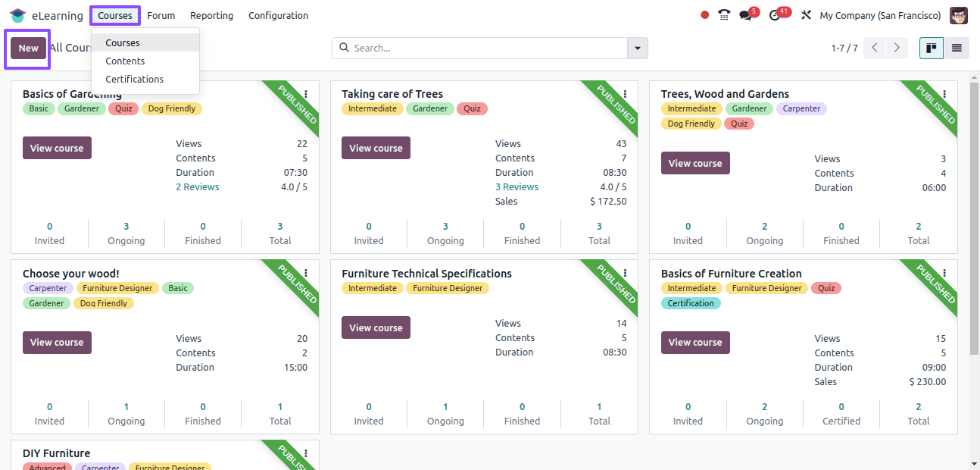View course for Basics of Furniture Creation
Screen dimensions: 980x470
coord(695,343)
